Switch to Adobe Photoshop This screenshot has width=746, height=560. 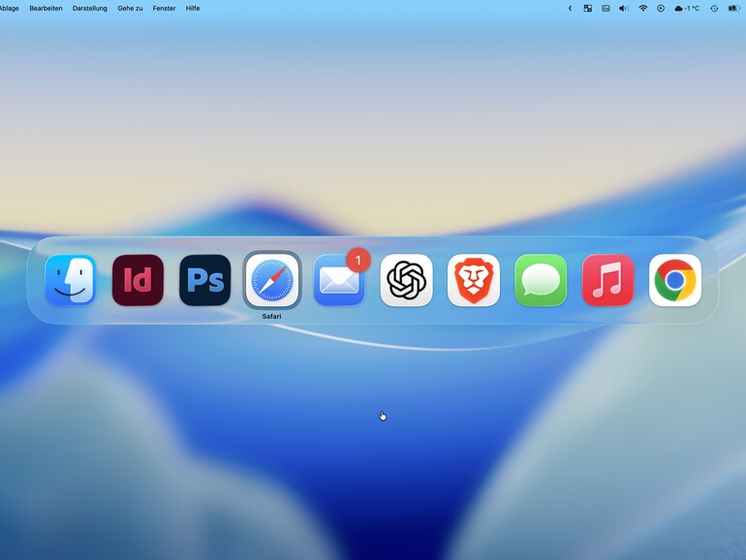(x=205, y=280)
